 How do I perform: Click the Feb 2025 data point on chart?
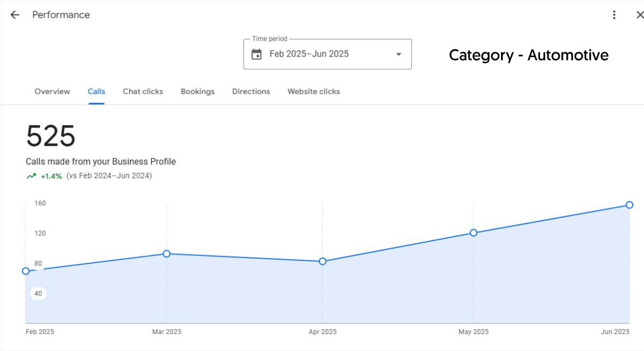coord(26,271)
